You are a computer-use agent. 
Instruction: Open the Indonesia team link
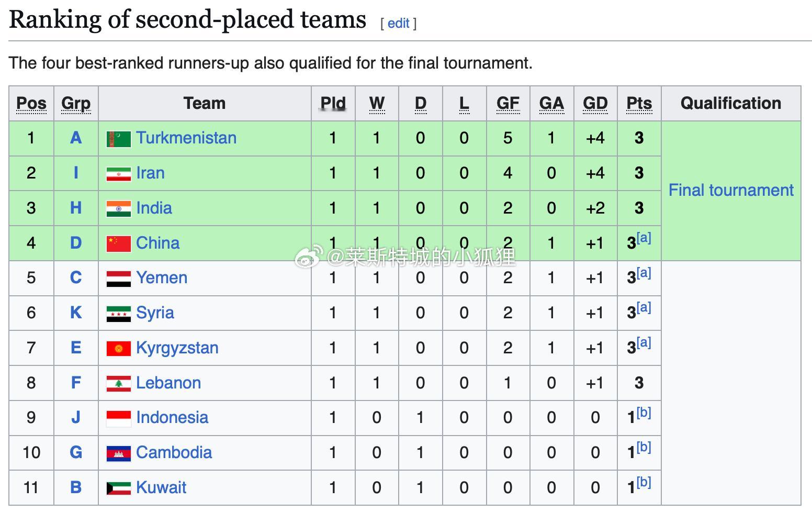coord(172,417)
